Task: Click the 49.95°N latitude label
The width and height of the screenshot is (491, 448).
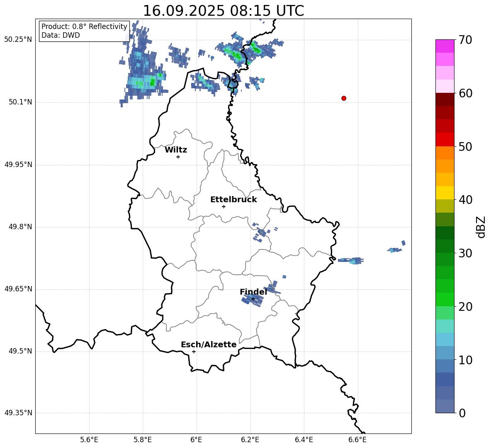Action: [18, 165]
